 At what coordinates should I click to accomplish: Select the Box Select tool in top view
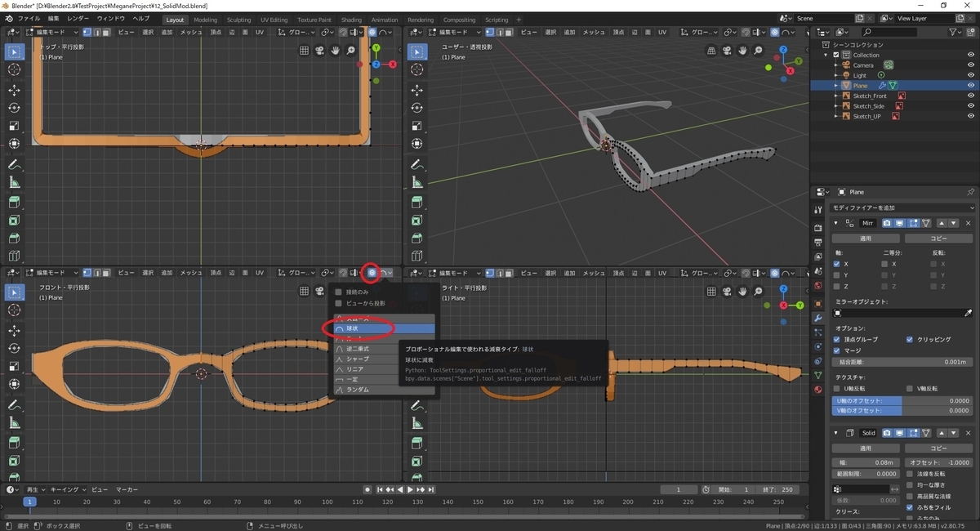click(14, 51)
